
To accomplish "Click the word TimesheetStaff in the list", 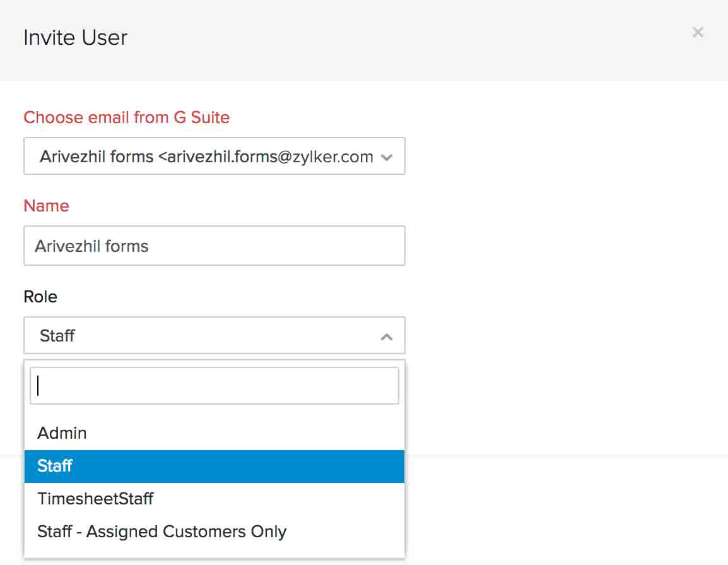I will (x=95, y=499).
